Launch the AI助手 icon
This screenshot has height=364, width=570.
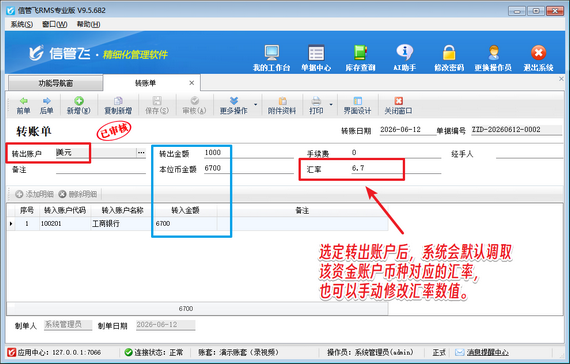[405, 57]
